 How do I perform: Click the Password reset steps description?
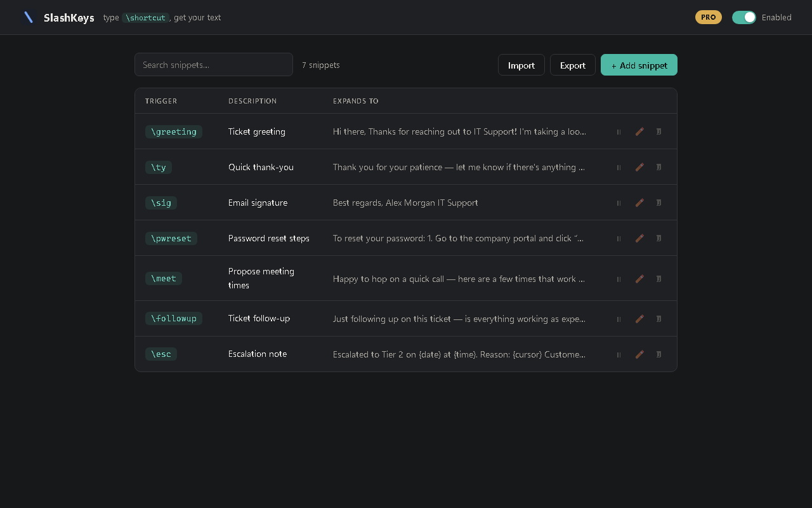tap(269, 238)
